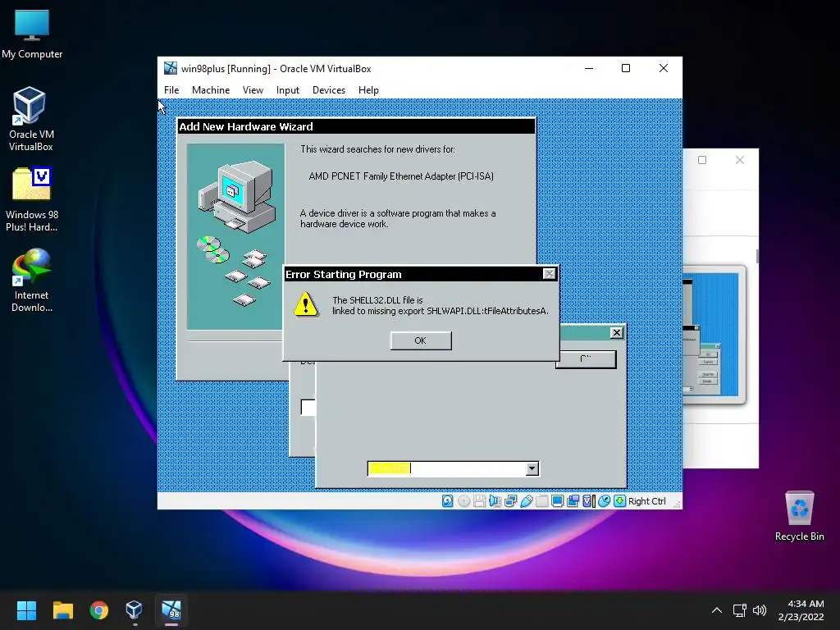
Task: Click OK in Error Starting Program dialog
Action: [x=421, y=340]
